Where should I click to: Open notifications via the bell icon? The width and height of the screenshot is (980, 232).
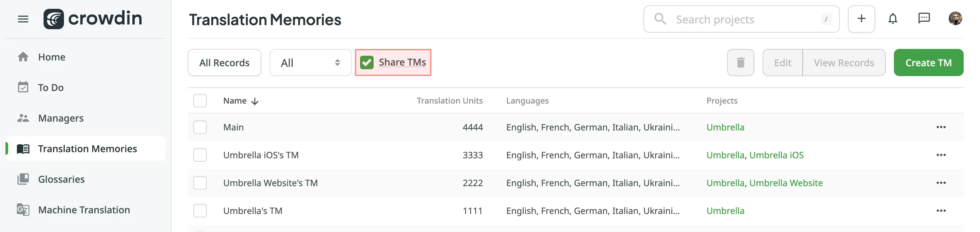click(x=893, y=18)
